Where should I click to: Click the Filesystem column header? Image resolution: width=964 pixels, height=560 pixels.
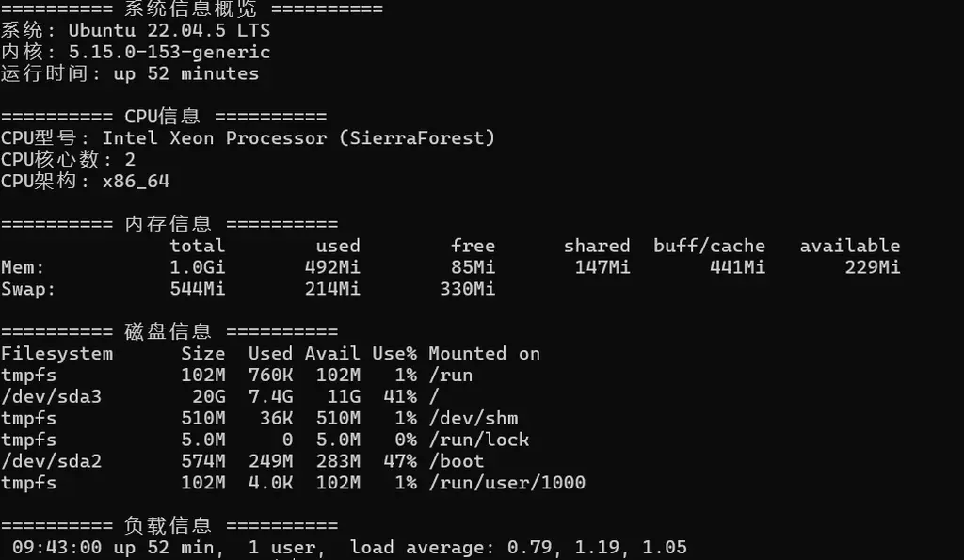57,354
